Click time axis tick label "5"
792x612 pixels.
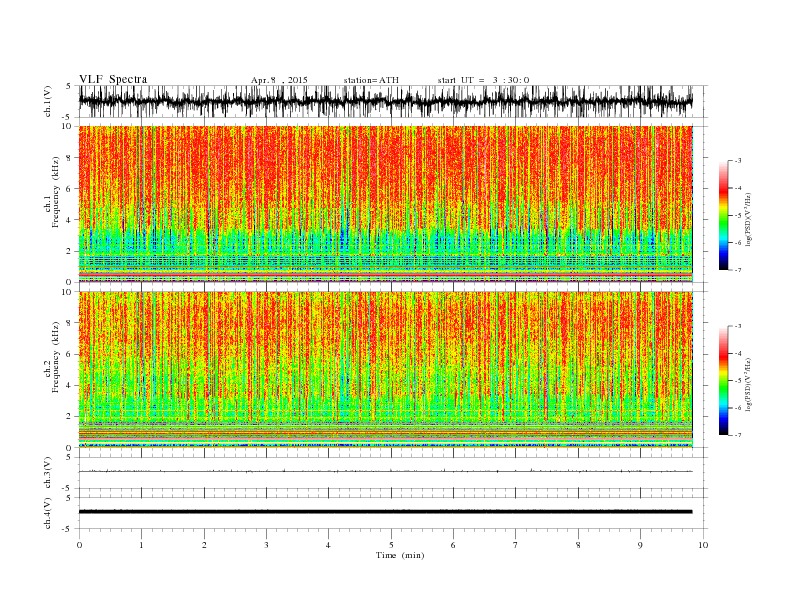391,545
